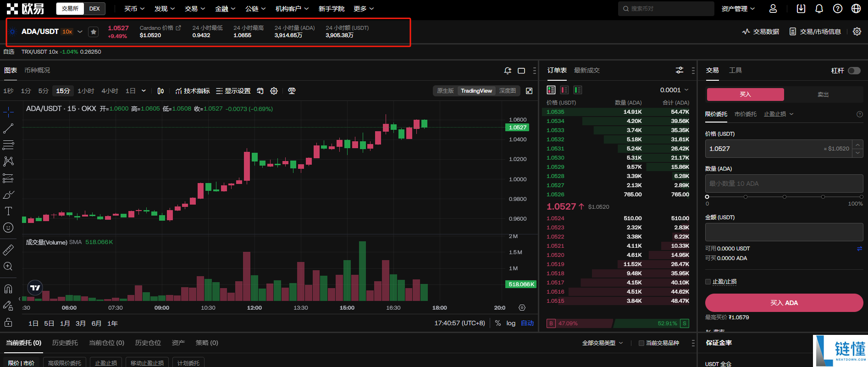
Task: Select the text annotation tool
Action: (8, 211)
